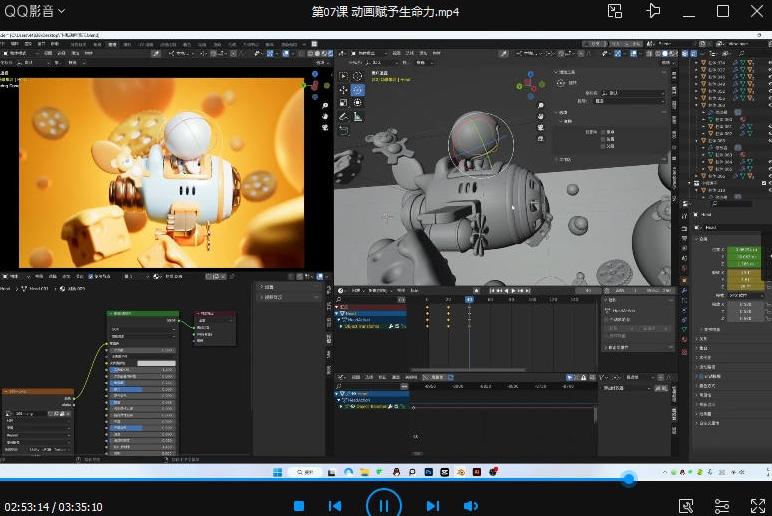
Task: Open the QQ影音 main menu dropdown
Action: pyautogui.click(x=34, y=11)
